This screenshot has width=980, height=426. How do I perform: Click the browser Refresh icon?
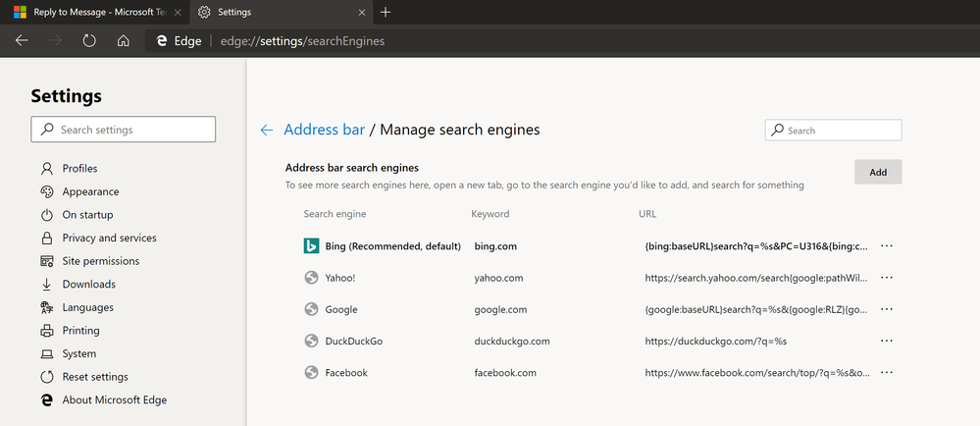[x=89, y=41]
